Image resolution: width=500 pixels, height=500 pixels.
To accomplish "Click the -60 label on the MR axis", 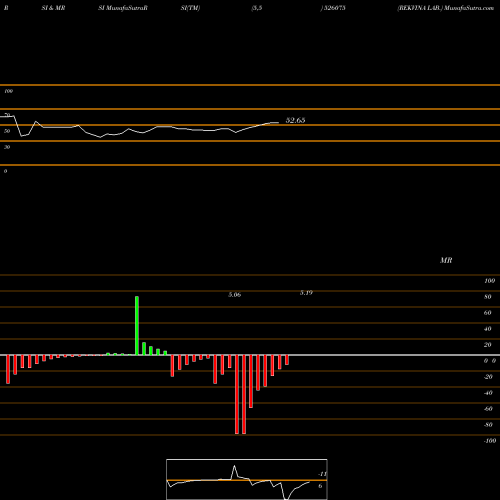I will (488, 409).
